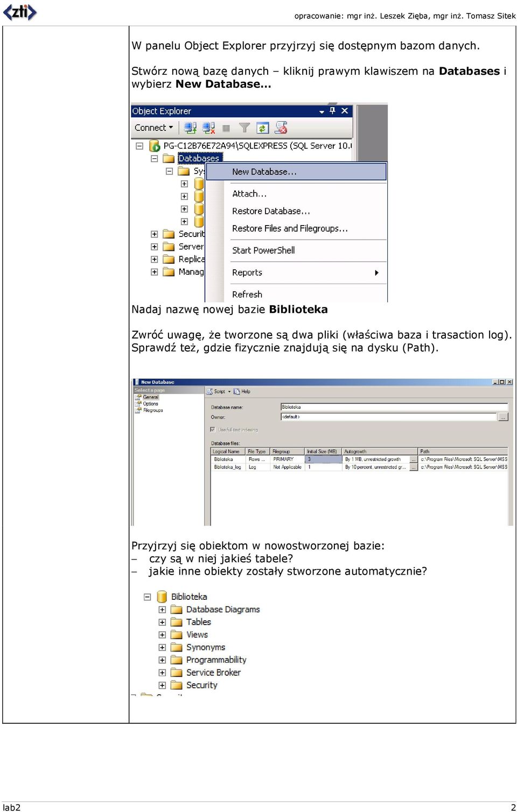The height and width of the screenshot is (812, 517).
Task: Click the Object Explorer pin icon
Action: click(x=332, y=110)
